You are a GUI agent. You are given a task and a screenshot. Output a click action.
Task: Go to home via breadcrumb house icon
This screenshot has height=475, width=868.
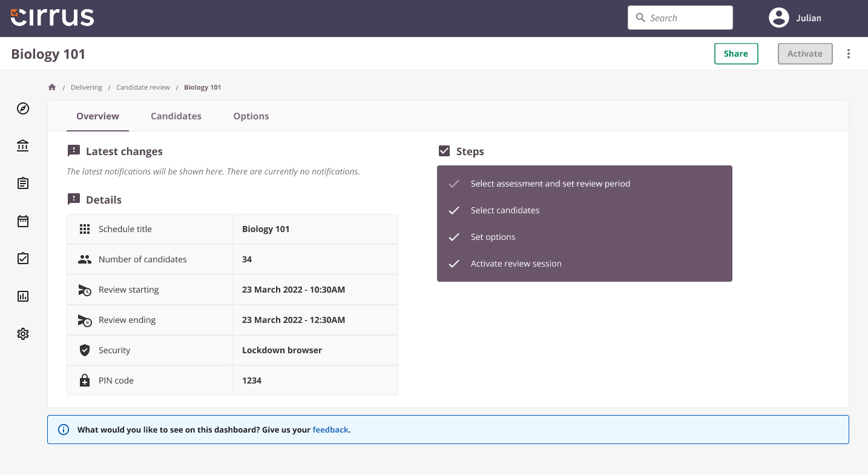[x=52, y=87]
